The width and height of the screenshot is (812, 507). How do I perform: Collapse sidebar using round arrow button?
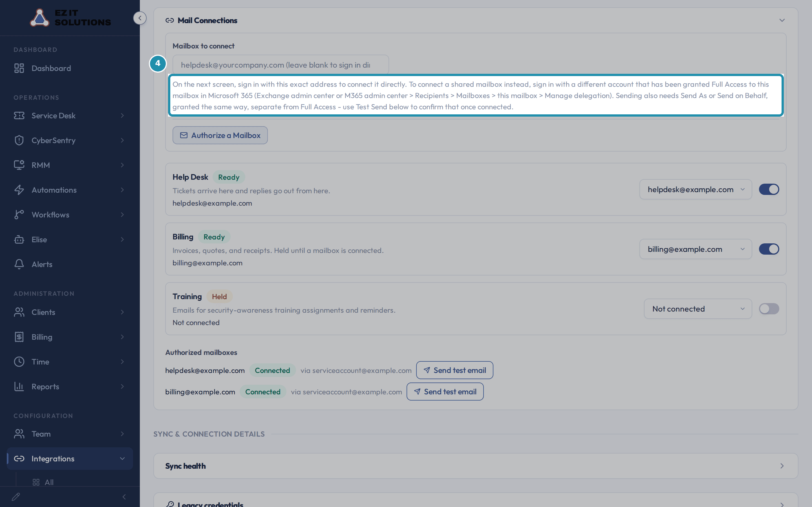(x=140, y=18)
